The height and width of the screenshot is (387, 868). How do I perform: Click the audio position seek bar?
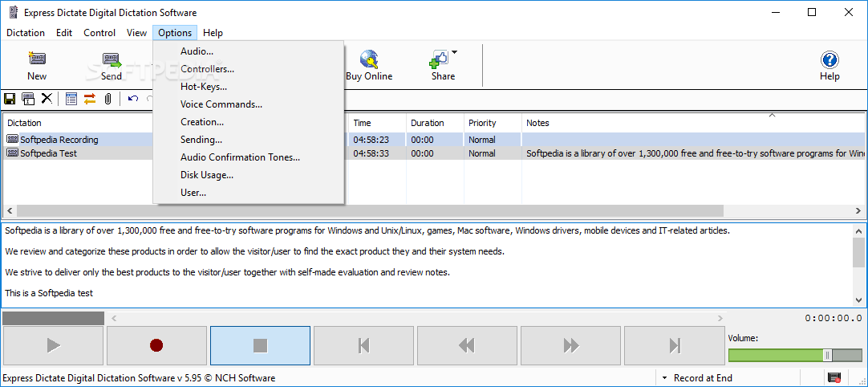pos(417,318)
